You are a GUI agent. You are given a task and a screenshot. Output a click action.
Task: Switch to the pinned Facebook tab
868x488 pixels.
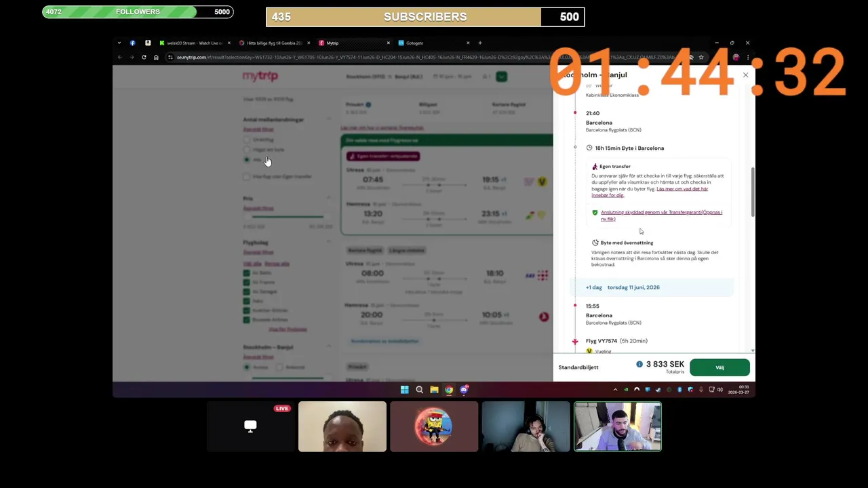(x=132, y=43)
